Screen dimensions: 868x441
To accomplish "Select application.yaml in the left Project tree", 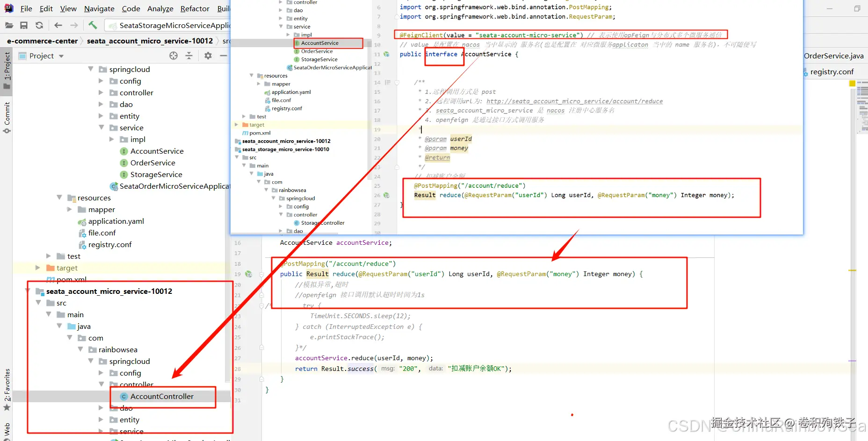I will point(116,221).
